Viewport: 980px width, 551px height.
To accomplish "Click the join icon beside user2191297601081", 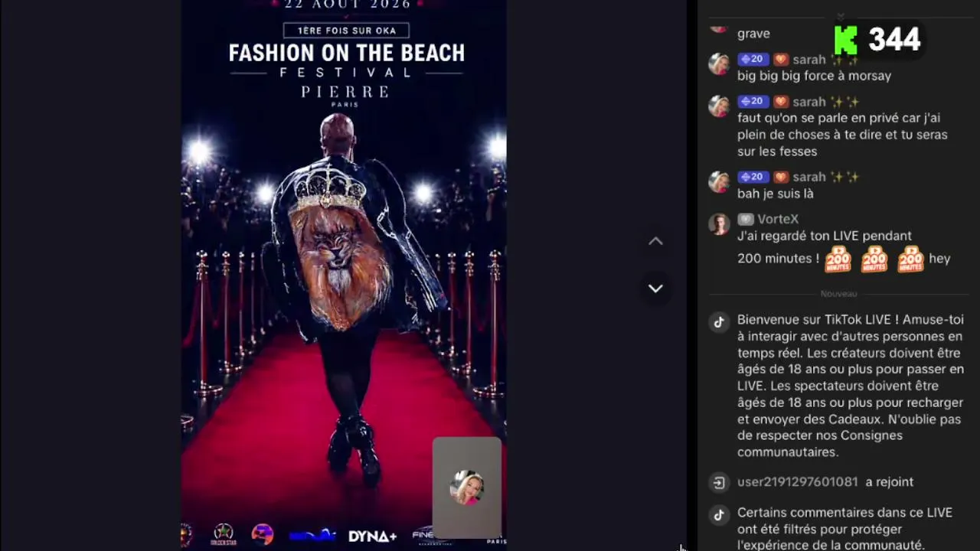I will [x=719, y=482].
